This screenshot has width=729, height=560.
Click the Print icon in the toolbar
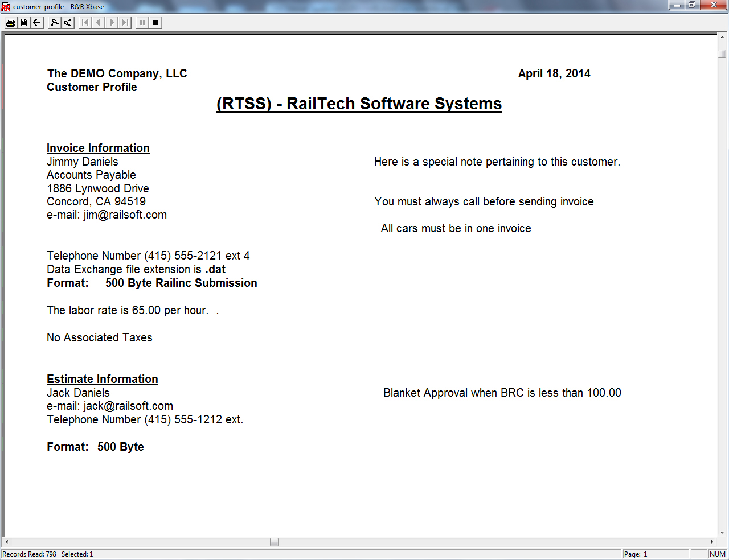(x=10, y=23)
